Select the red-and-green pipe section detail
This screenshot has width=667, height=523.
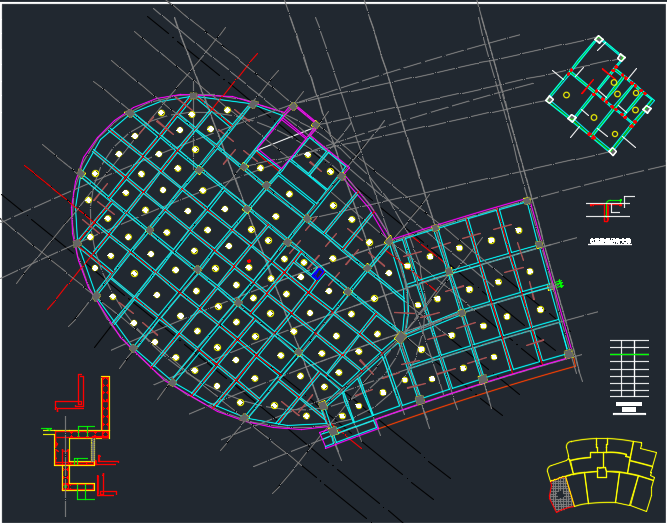click(x=610, y=209)
